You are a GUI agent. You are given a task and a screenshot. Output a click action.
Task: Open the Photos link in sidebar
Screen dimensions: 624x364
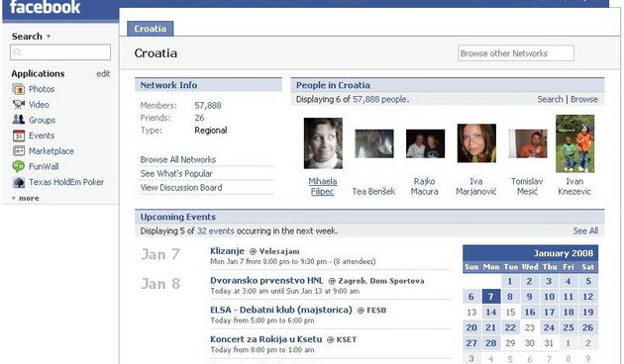42,89
